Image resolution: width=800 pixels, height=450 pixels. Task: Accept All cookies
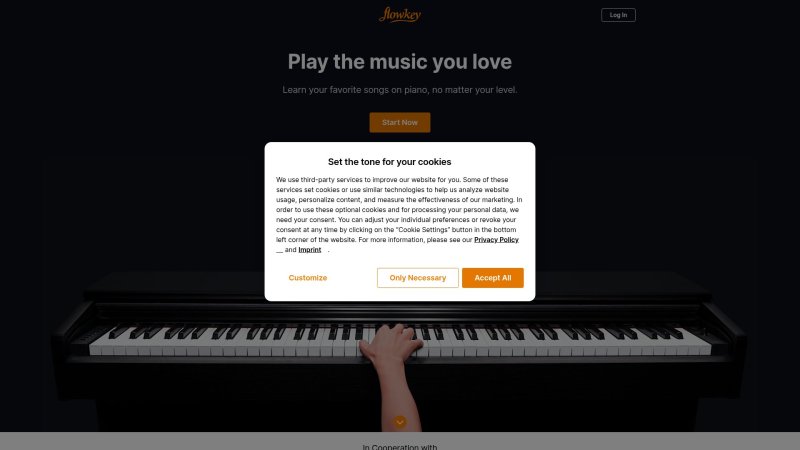(492, 278)
